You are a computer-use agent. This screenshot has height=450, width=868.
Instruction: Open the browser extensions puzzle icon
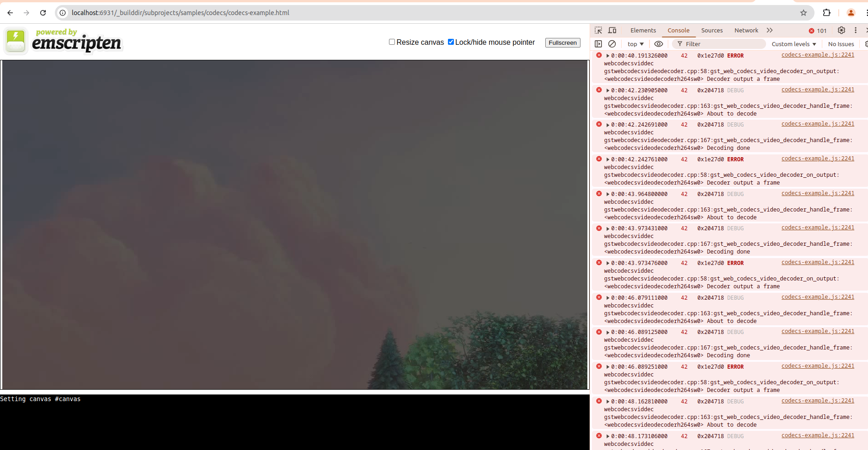(826, 13)
